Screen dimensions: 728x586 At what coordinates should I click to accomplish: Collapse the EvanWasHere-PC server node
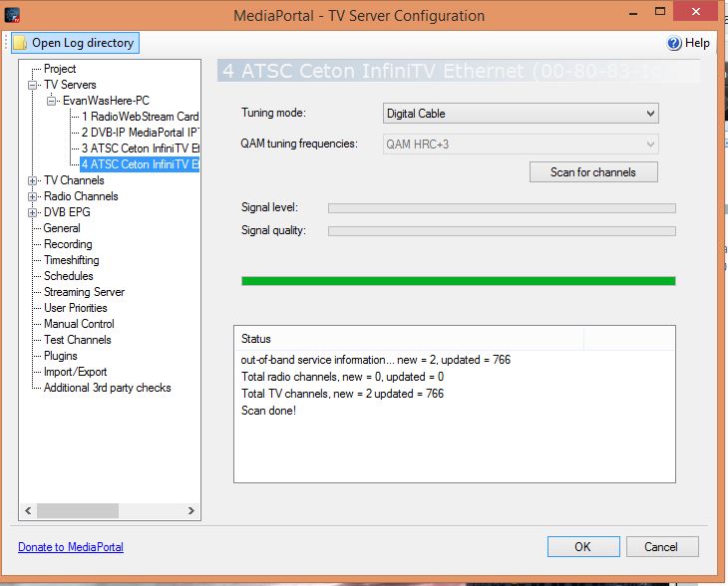52,101
